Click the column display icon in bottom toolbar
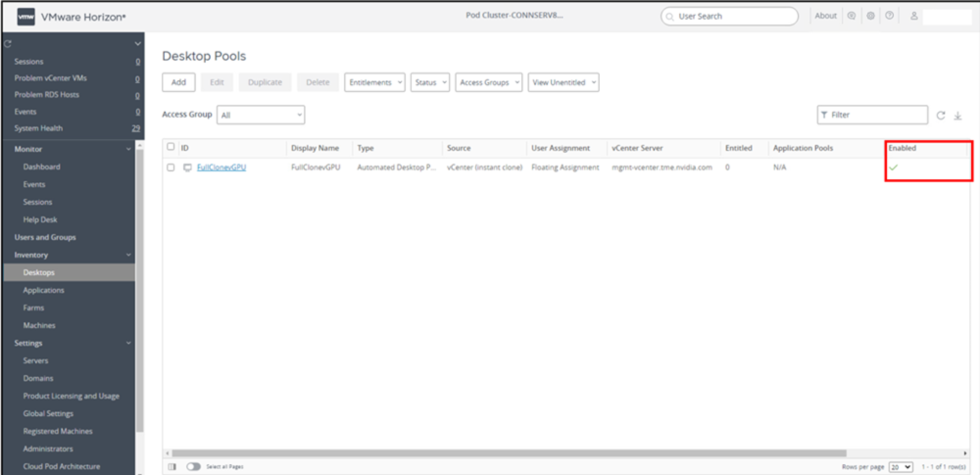This screenshot has height=475, width=980. pos(172,466)
